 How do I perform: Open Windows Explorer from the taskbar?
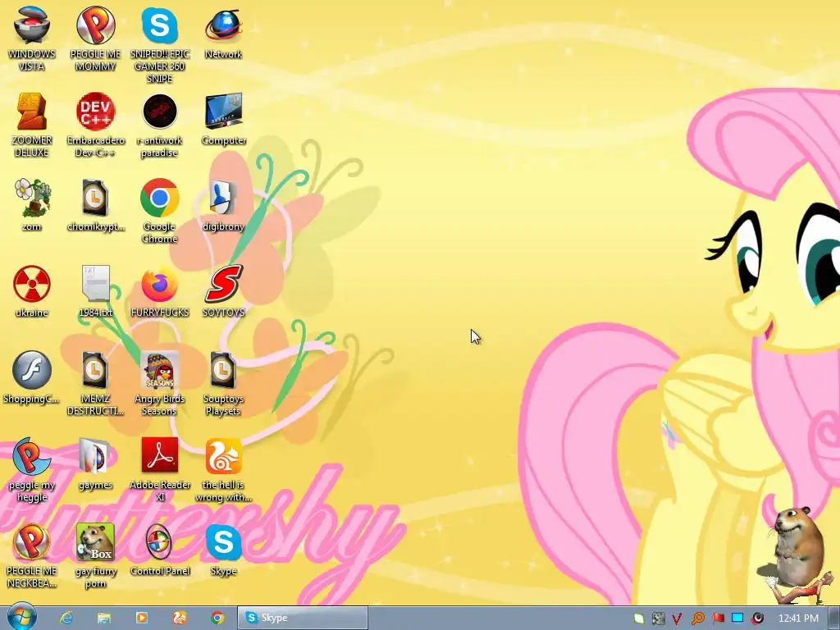(x=104, y=618)
